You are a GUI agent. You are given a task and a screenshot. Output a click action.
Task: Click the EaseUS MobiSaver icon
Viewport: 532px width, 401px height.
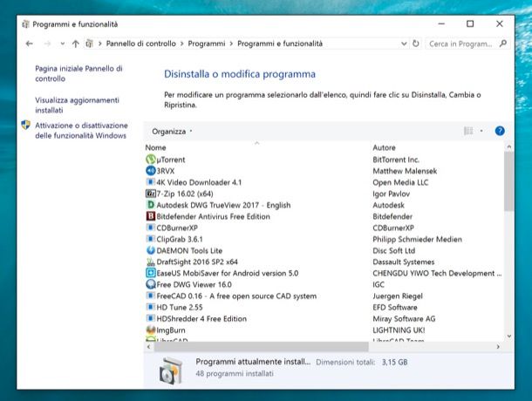(151, 273)
